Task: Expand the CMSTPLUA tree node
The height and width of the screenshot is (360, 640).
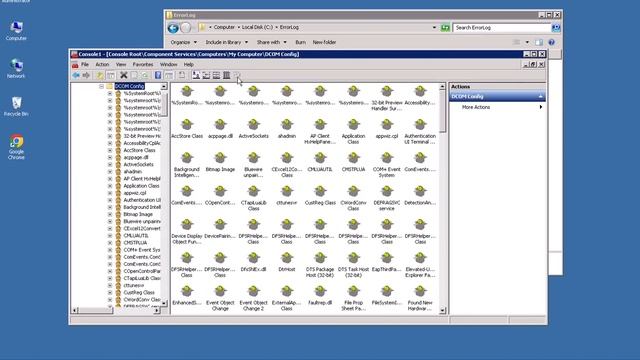Action: 110,243
